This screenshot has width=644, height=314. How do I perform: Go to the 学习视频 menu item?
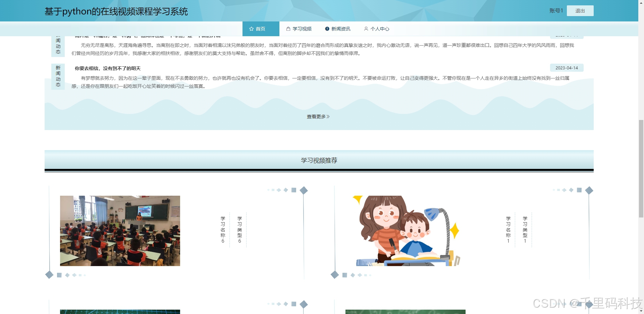[x=299, y=29]
